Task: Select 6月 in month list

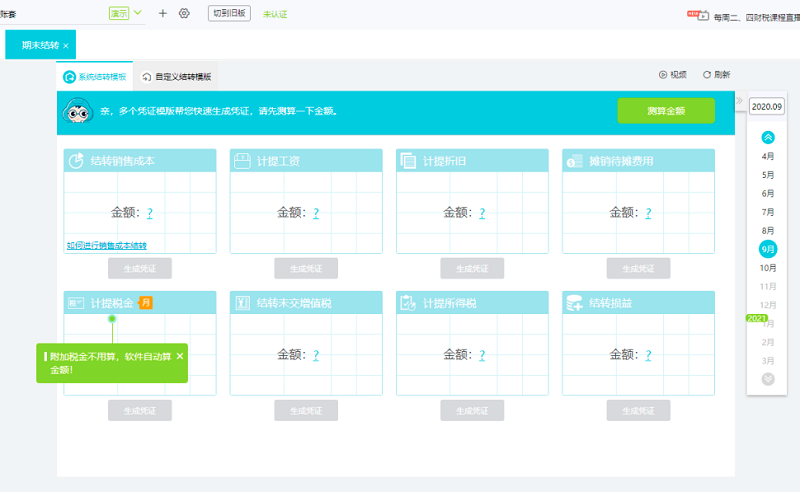Action: [768, 193]
